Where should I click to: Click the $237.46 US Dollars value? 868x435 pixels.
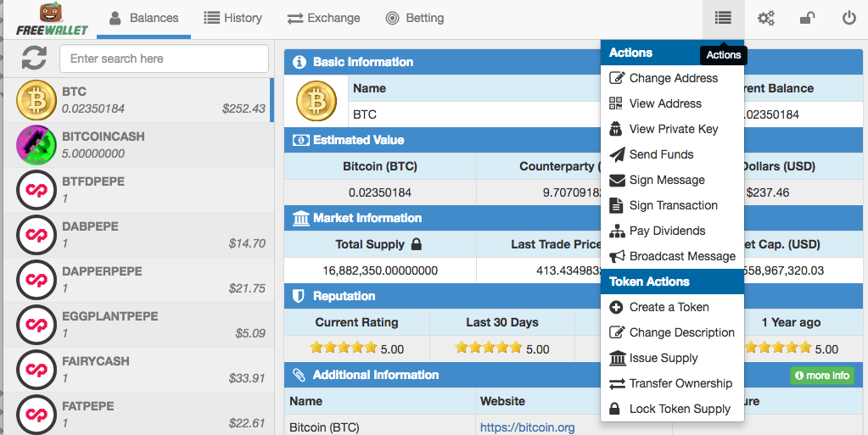(768, 192)
